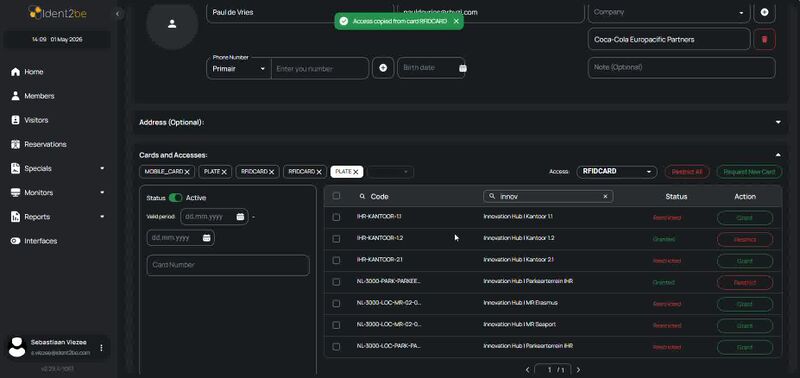Click the Card Number input field

click(x=228, y=265)
